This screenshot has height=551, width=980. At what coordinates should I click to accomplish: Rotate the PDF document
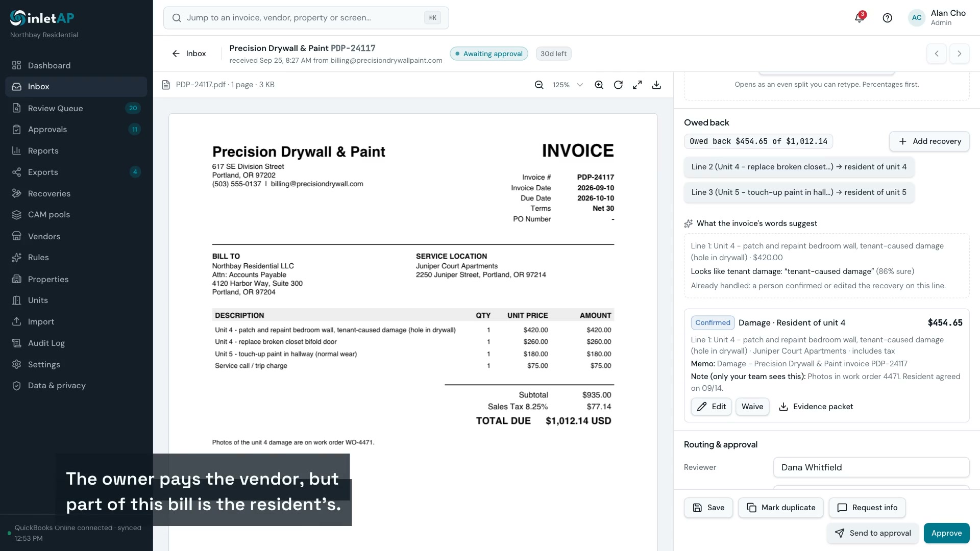(618, 85)
